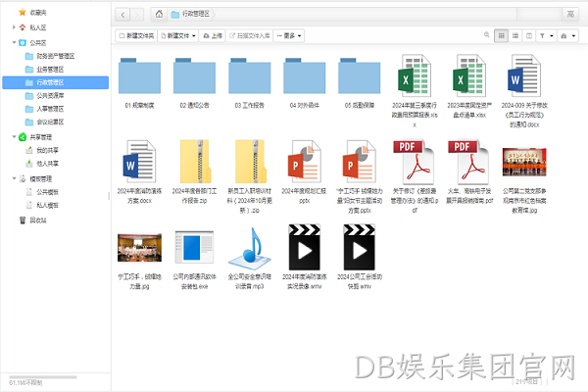The width and height of the screenshot is (588, 392).
Task: Open the 更多 dropdown menu
Action: click(x=289, y=35)
